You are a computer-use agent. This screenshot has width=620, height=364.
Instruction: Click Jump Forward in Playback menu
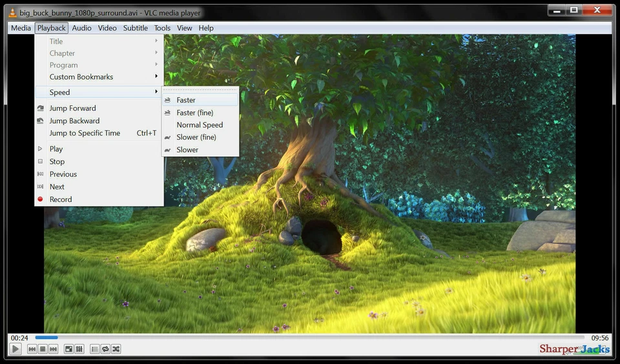(x=99, y=108)
